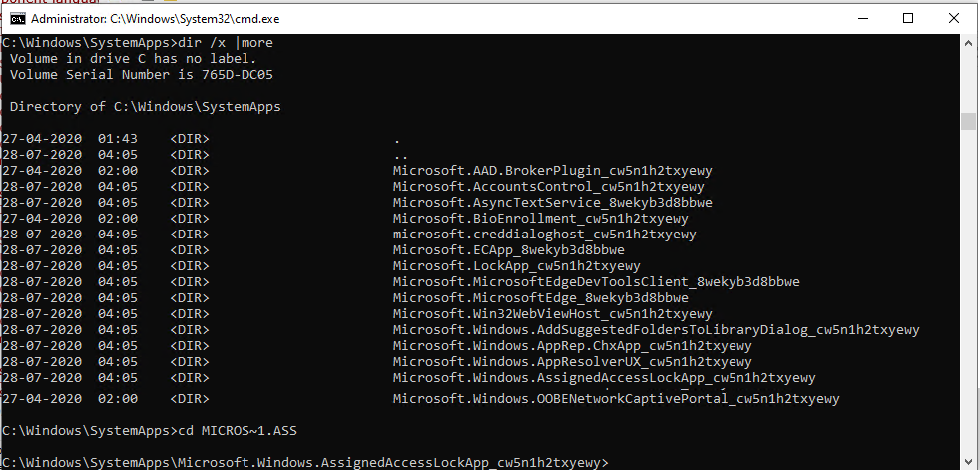Click the 'Volume in drive C has no label' line
This screenshot has height=470, width=980.
click(133, 59)
